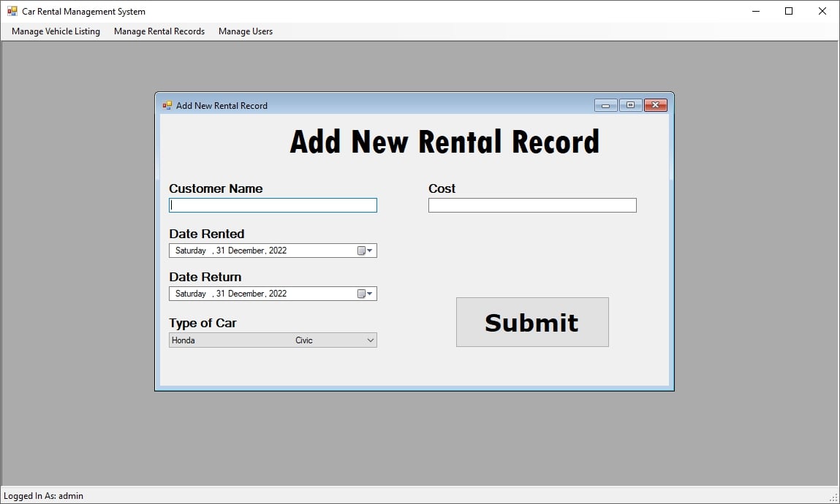Click the Customer Name input field
840x504 pixels.
(273, 205)
